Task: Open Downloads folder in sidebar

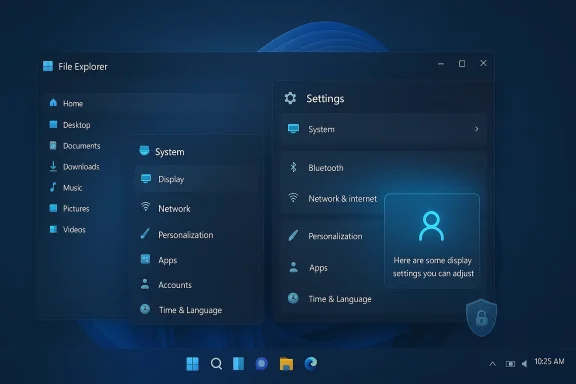Action: [x=74, y=167]
